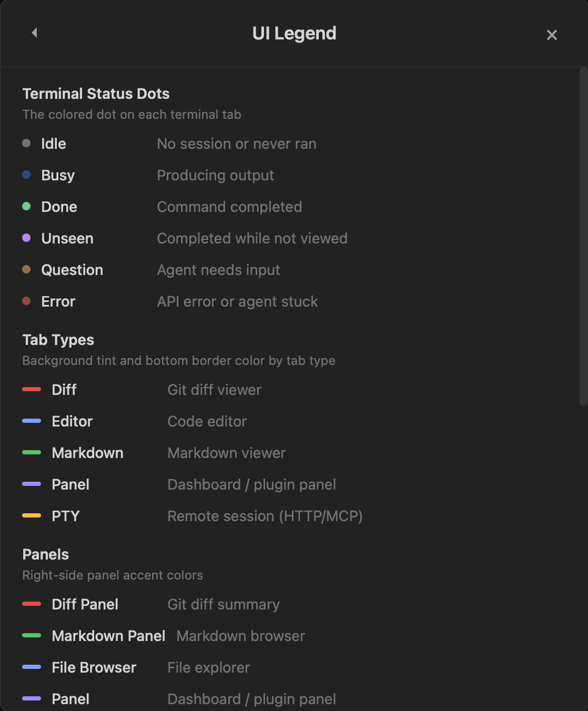Click the Done status dot
Image resolution: width=588 pixels, height=711 pixels.
coord(26,206)
